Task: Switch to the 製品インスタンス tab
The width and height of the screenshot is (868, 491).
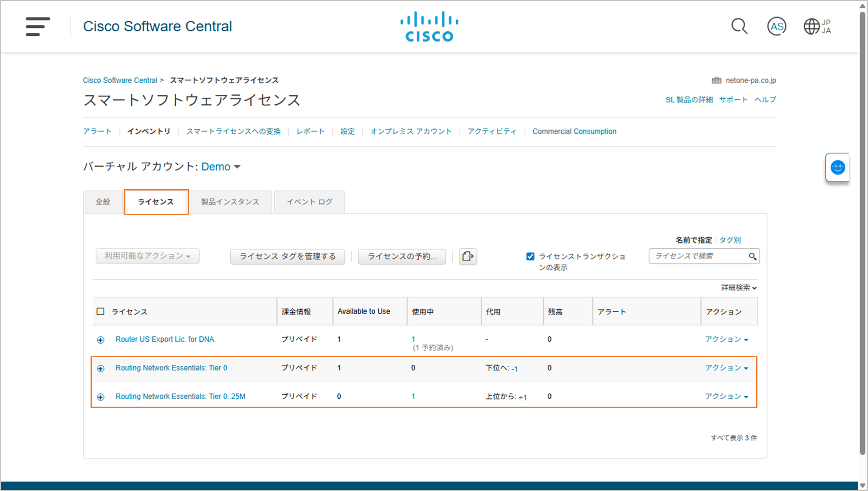Action: [x=230, y=202]
